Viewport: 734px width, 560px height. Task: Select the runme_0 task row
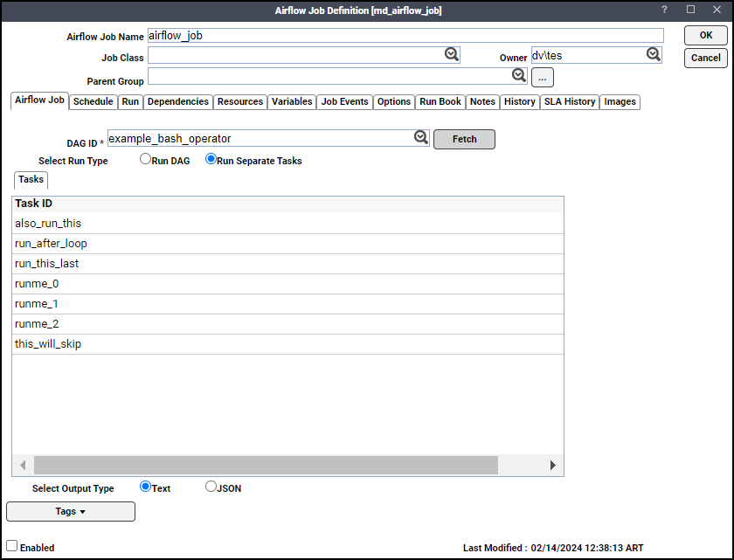[287, 284]
